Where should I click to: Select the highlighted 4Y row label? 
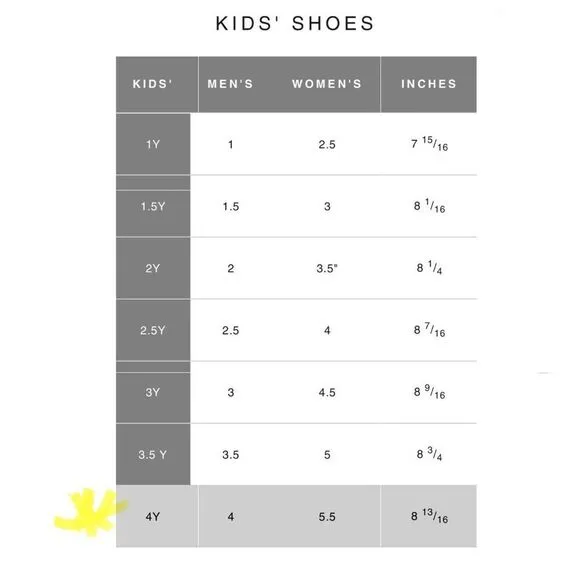(x=153, y=517)
